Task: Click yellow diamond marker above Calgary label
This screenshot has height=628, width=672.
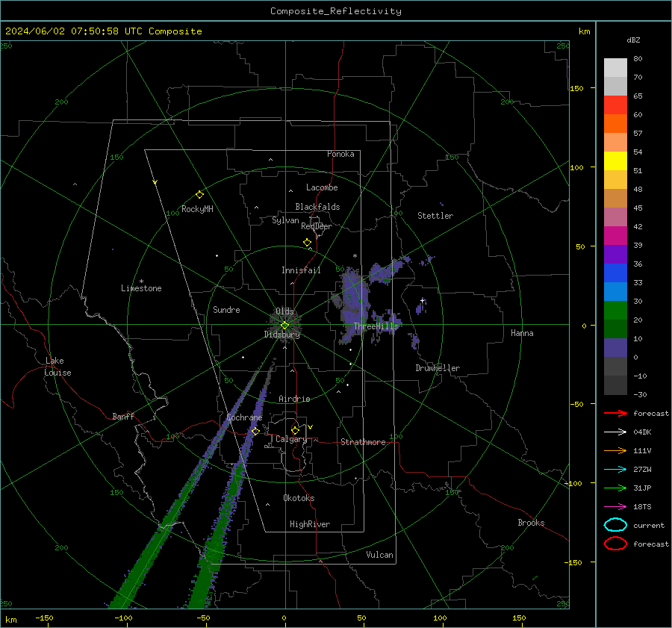Action: click(x=295, y=430)
